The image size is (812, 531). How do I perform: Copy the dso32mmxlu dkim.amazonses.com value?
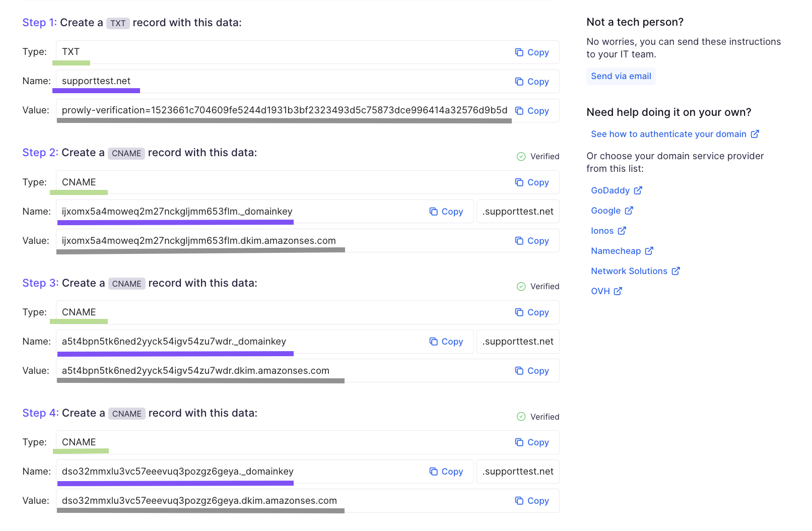coord(531,501)
